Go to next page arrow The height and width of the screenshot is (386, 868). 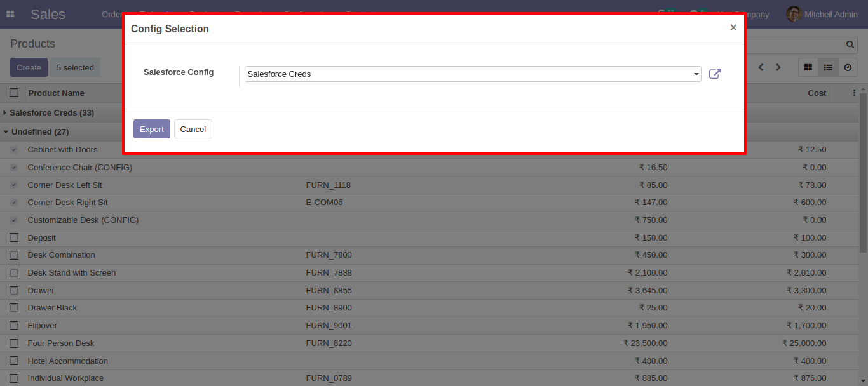(778, 67)
